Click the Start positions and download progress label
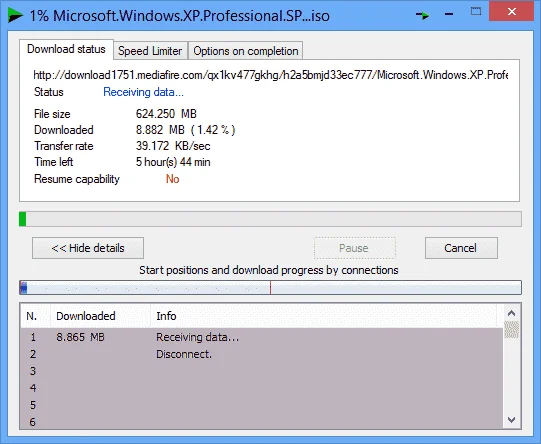 click(269, 270)
